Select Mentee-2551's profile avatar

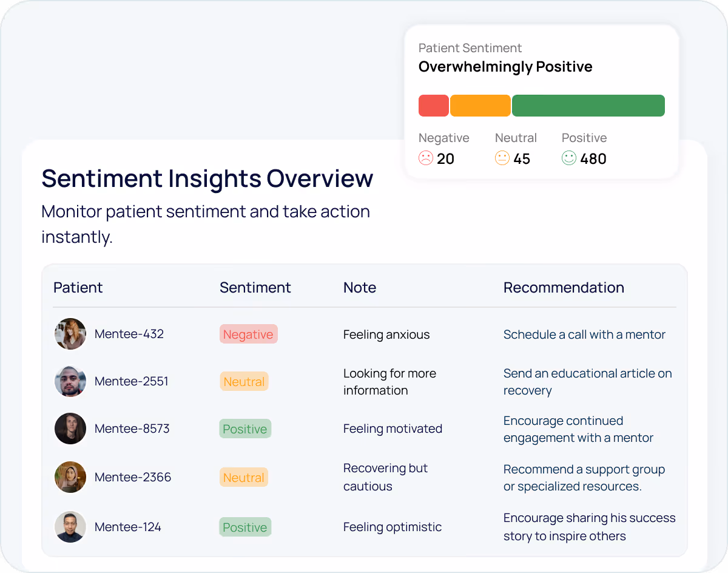click(x=70, y=381)
